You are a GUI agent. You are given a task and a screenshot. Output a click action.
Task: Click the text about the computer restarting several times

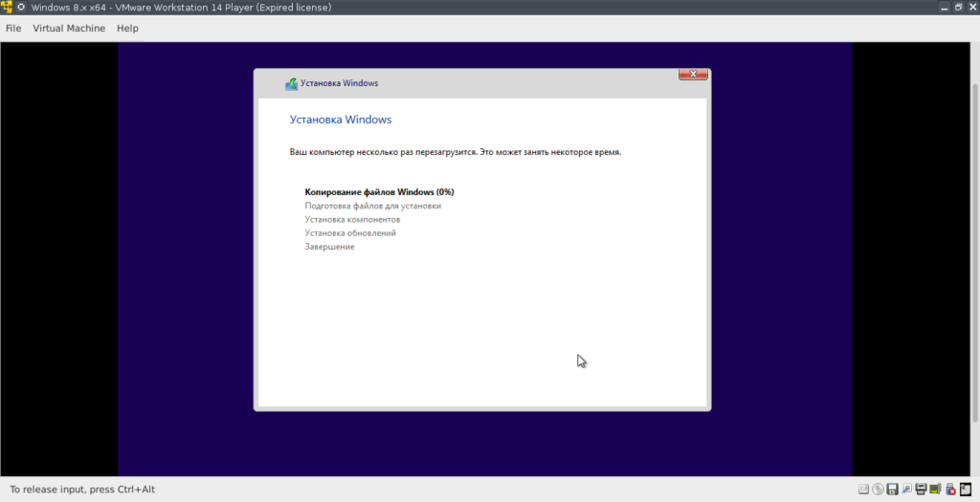pyautogui.click(x=455, y=152)
